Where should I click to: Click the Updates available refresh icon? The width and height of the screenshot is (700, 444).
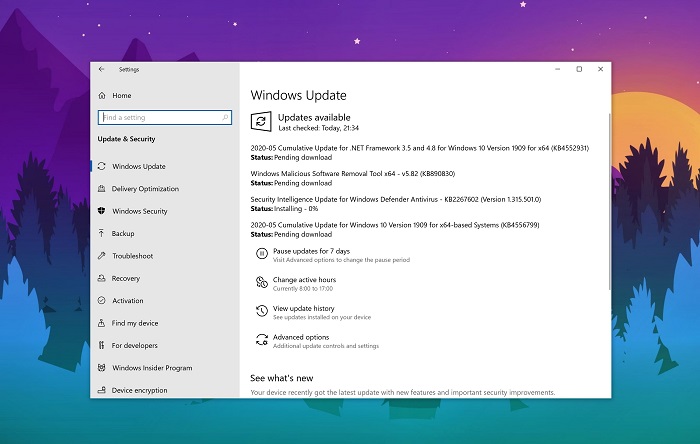tap(261, 121)
